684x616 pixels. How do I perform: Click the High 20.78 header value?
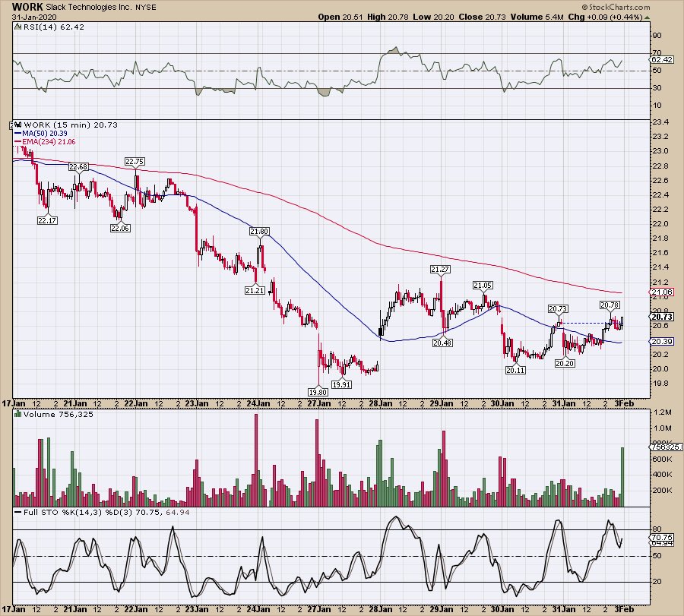[x=388, y=17]
